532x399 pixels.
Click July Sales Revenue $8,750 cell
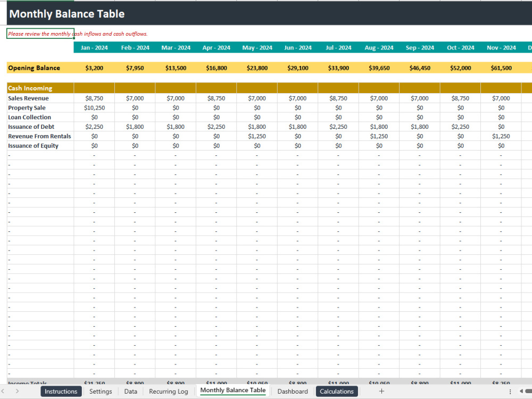[x=338, y=98]
